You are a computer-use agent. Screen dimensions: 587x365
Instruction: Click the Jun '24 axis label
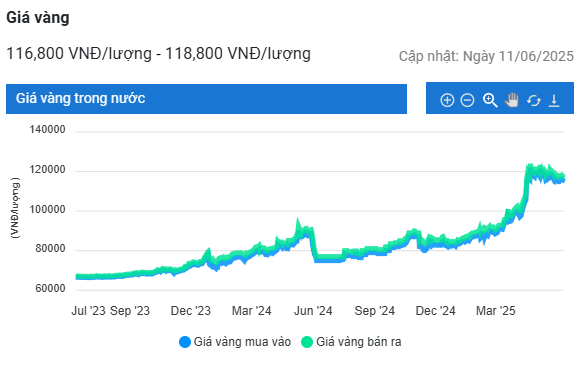point(313,311)
